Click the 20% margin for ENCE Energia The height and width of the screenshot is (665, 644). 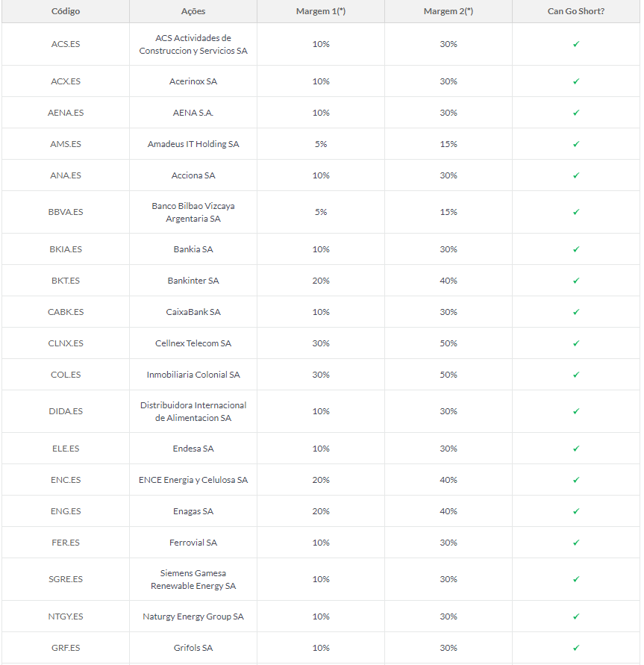click(x=321, y=480)
